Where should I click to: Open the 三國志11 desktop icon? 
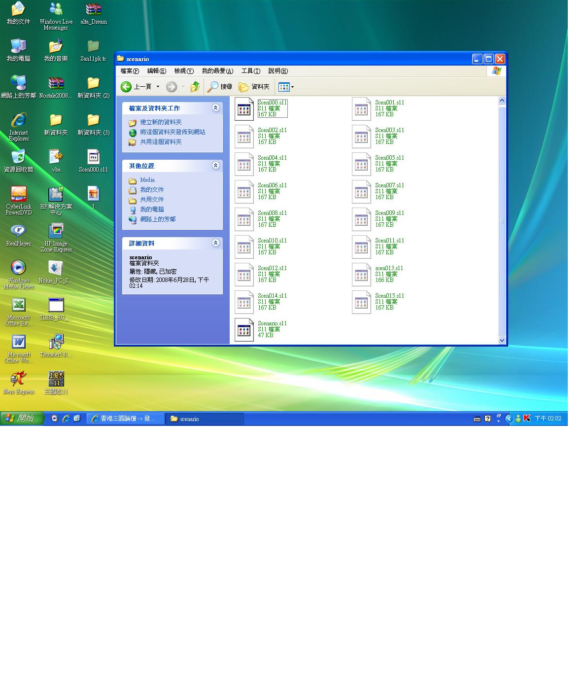[x=56, y=380]
